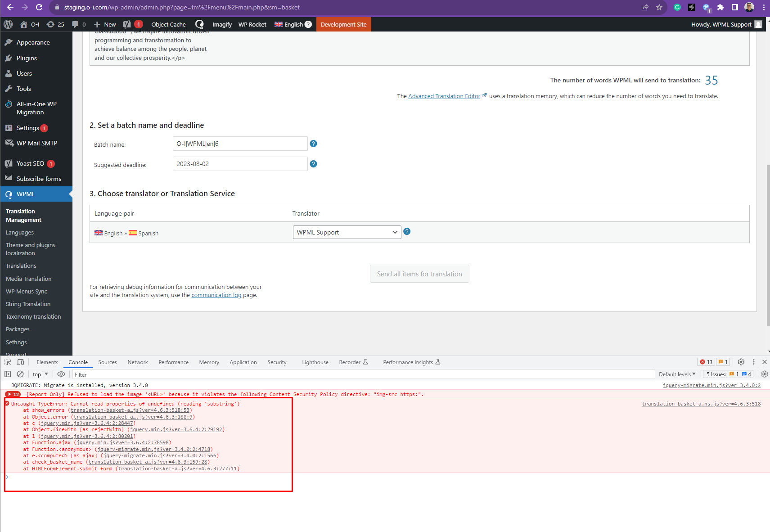Click the browser back arrow
Screen dimensions: 770x532
coord(10,7)
